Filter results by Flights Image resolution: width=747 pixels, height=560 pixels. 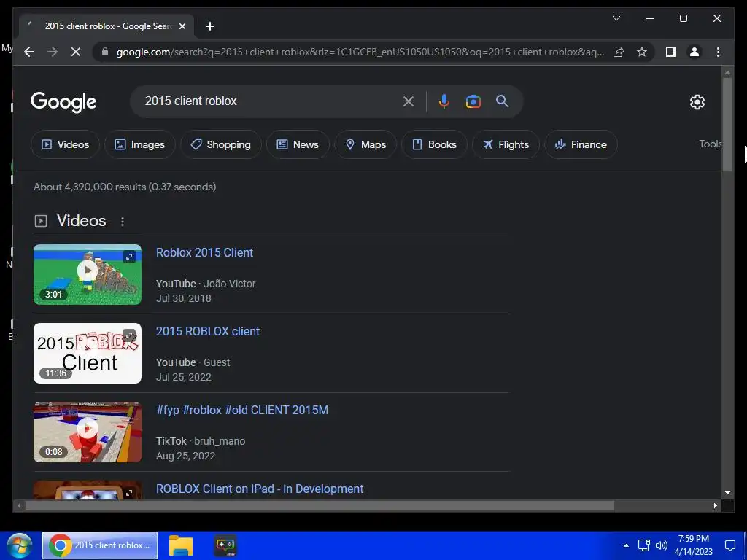click(x=506, y=144)
